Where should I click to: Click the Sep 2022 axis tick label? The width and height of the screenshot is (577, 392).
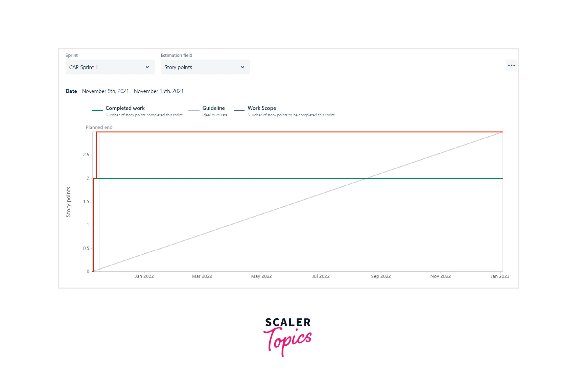pos(381,276)
